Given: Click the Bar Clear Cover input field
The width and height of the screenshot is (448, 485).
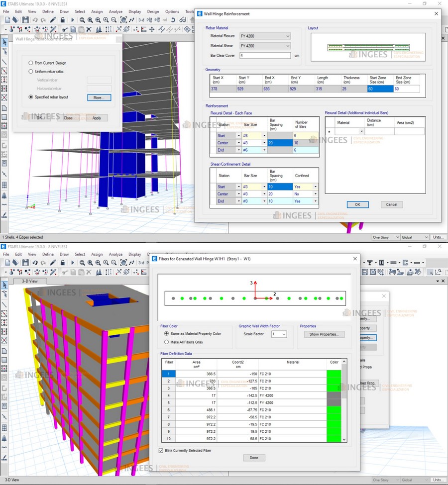Looking at the screenshot, I should 265,55.
